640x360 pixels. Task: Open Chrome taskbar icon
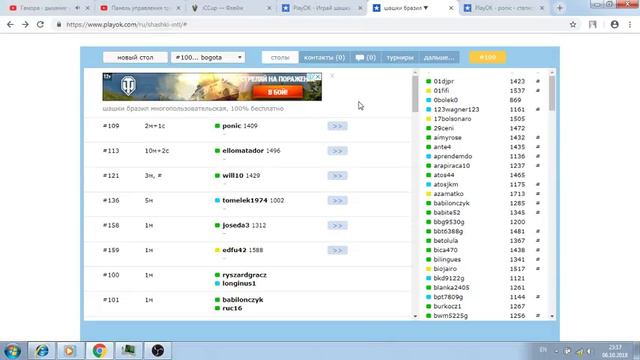point(99,351)
